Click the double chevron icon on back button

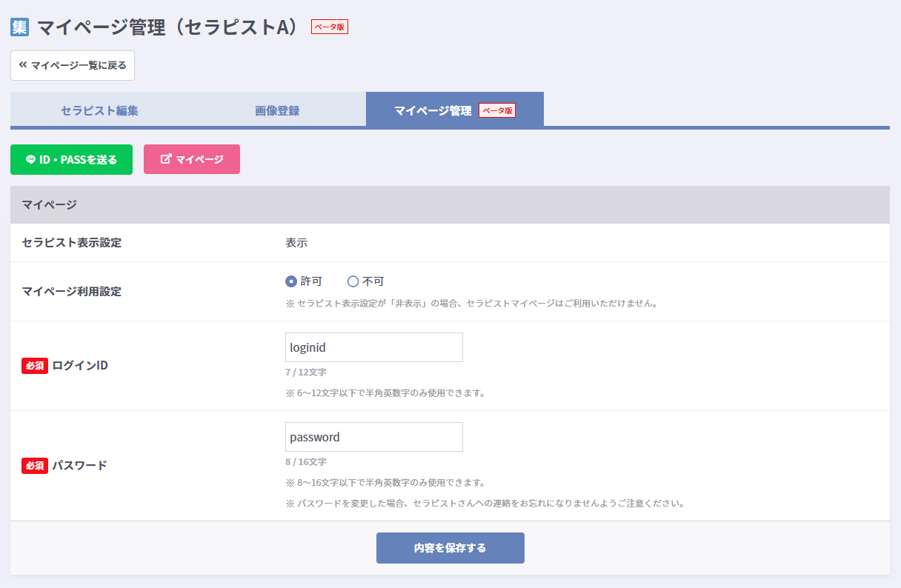coord(23,65)
